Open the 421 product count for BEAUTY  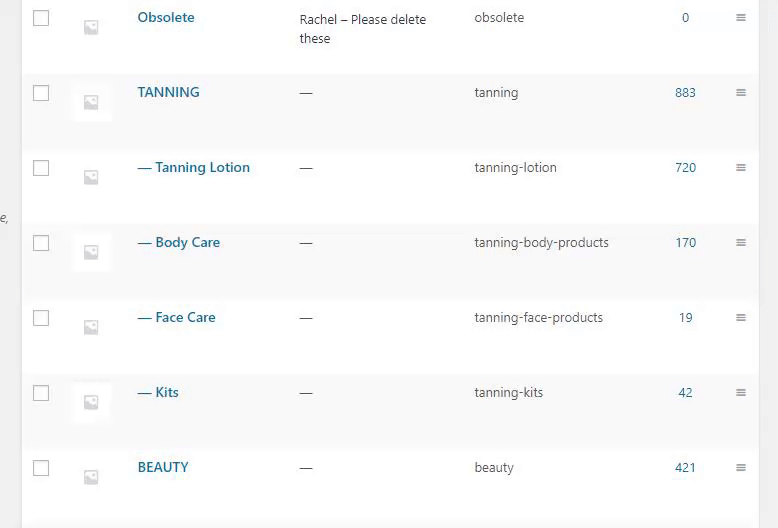685,468
